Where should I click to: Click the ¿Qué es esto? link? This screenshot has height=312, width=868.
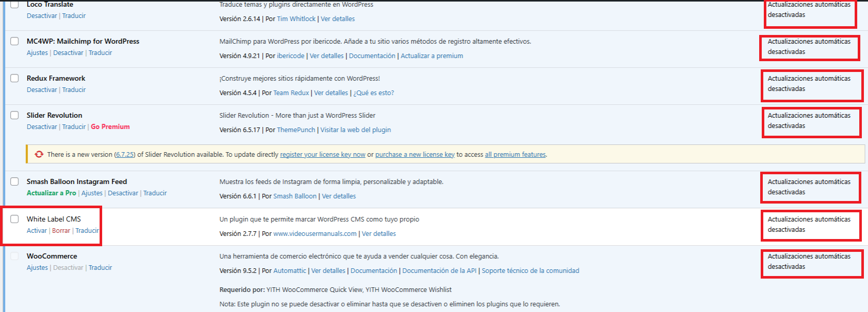pos(374,93)
